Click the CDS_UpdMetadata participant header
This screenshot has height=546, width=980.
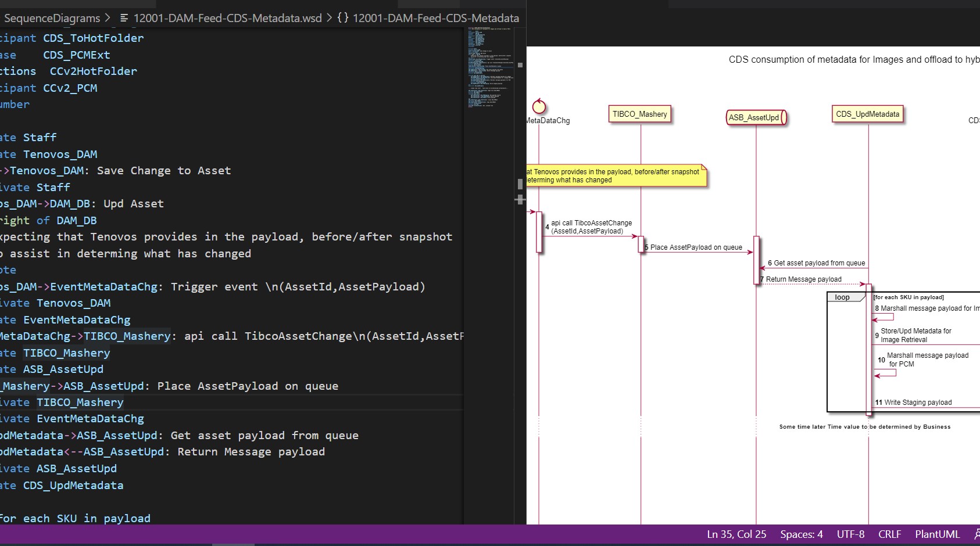[x=867, y=114]
